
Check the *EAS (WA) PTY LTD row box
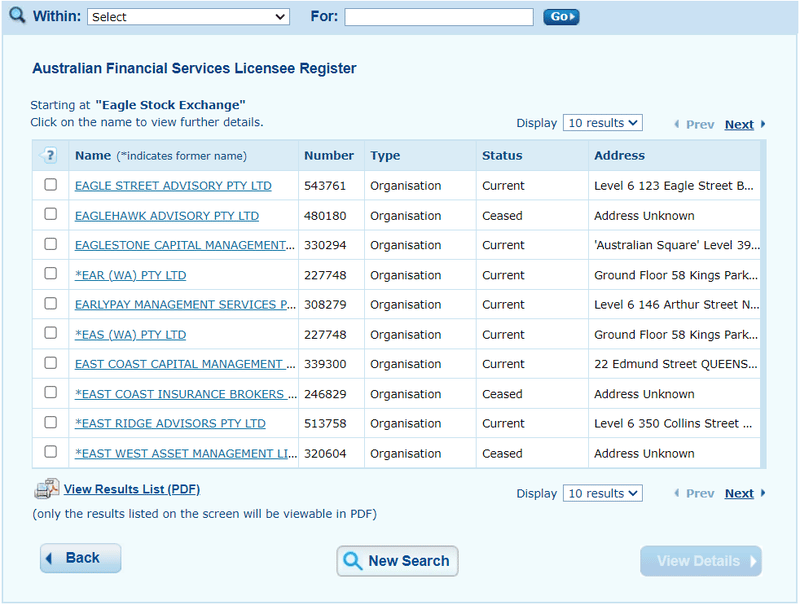[x=51, y=333]
